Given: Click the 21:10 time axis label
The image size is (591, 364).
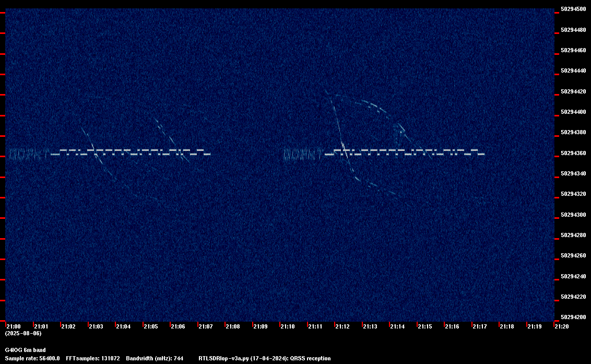Looking at the screenshot, I should (x=288, y=326).
